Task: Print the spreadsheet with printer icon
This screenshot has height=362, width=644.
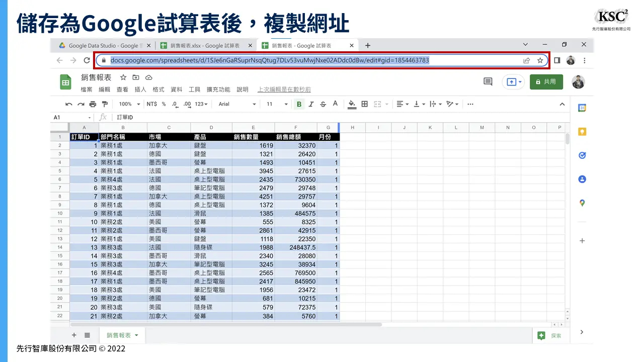Action: coord(93,104)
